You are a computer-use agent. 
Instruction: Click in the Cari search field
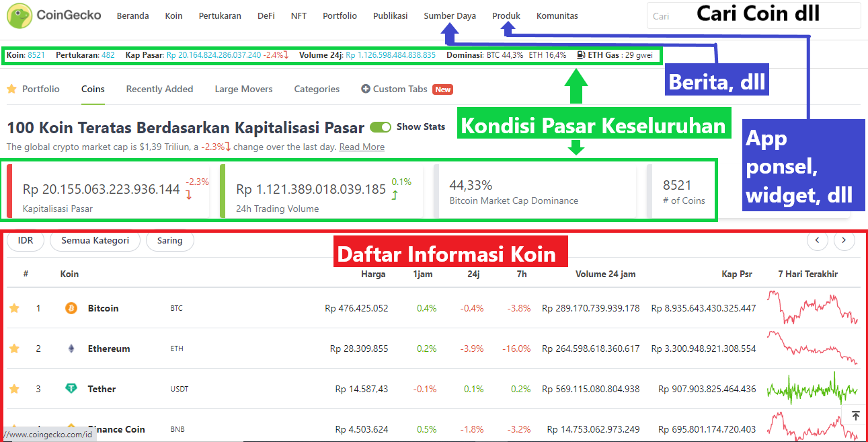coord(754,15)
